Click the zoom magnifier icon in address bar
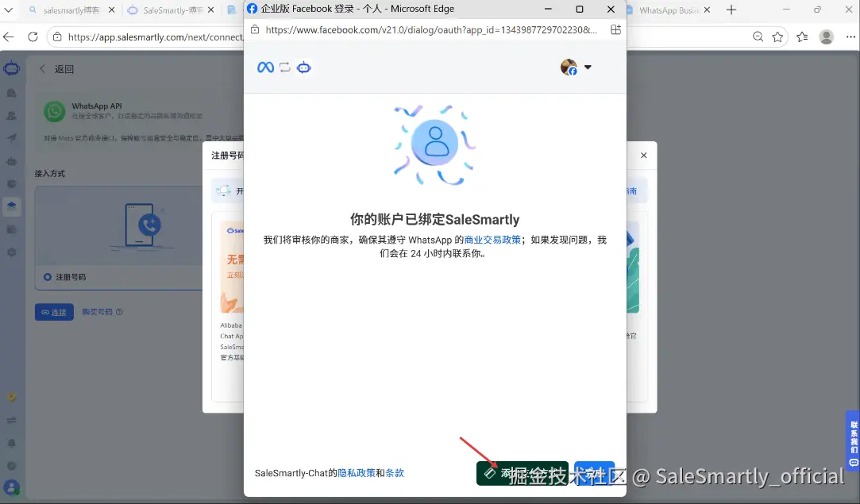Image resolution: width=860 pixels, height=504 pixels. pos(758,37)
